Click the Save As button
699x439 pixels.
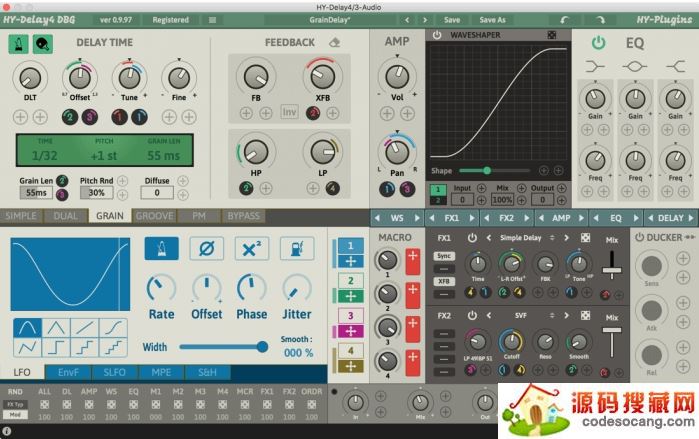[492, 19]
